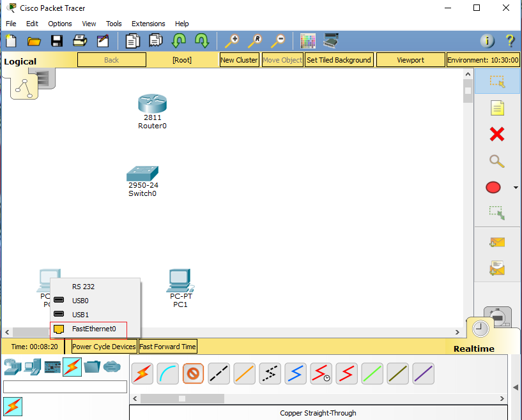Open a saved file with the folder icon
This screenshot has height=420, width=522.
coord(35,40)
